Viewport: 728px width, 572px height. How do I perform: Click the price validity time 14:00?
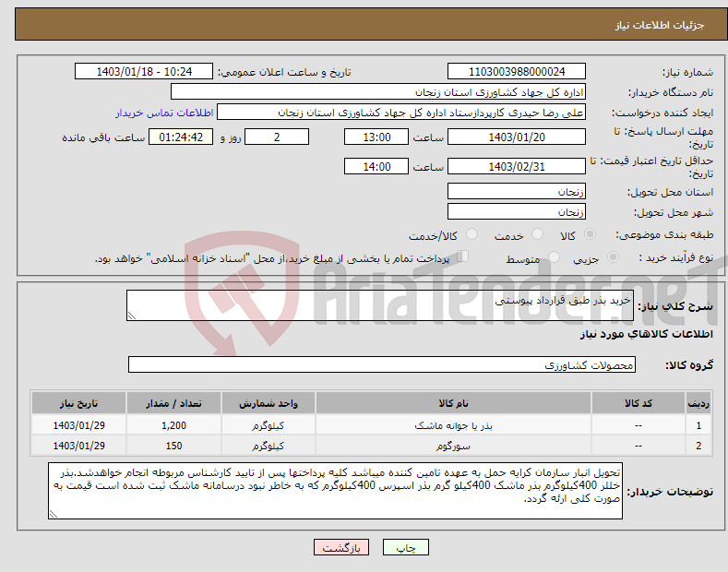[376, 166]
